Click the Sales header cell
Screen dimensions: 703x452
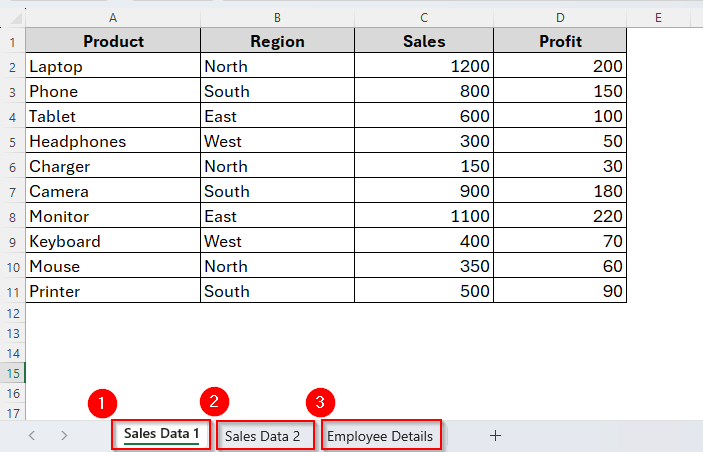point(424,41)
